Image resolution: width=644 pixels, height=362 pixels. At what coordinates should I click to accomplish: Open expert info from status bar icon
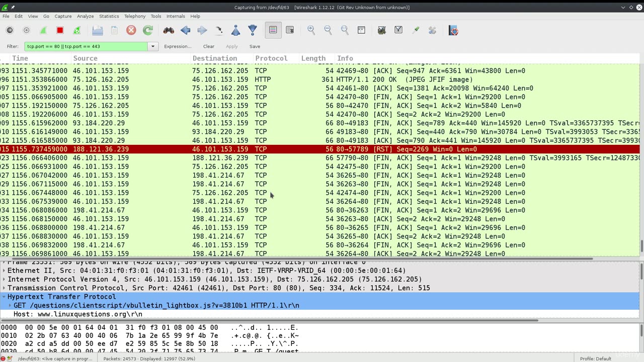tap(4, 358)
